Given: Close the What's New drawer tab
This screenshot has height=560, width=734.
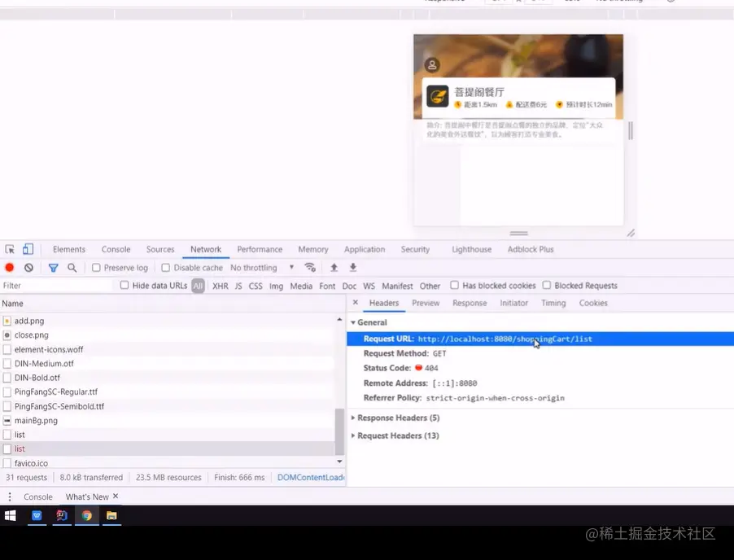Looking at the screenshot, I should (116, 496).
